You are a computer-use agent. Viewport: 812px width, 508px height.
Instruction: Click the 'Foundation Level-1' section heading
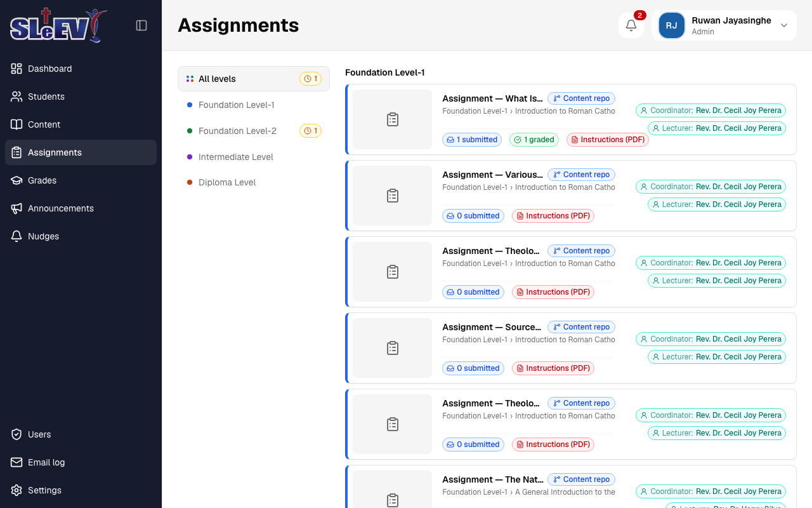point(385,72)
